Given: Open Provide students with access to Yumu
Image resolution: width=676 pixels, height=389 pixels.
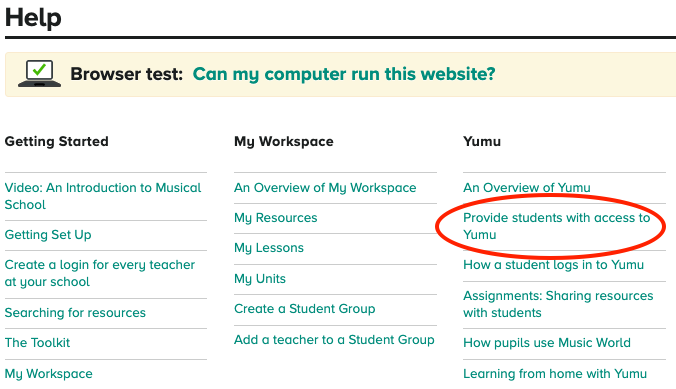Looking at the screenshot, I should (x=556, y=226).
